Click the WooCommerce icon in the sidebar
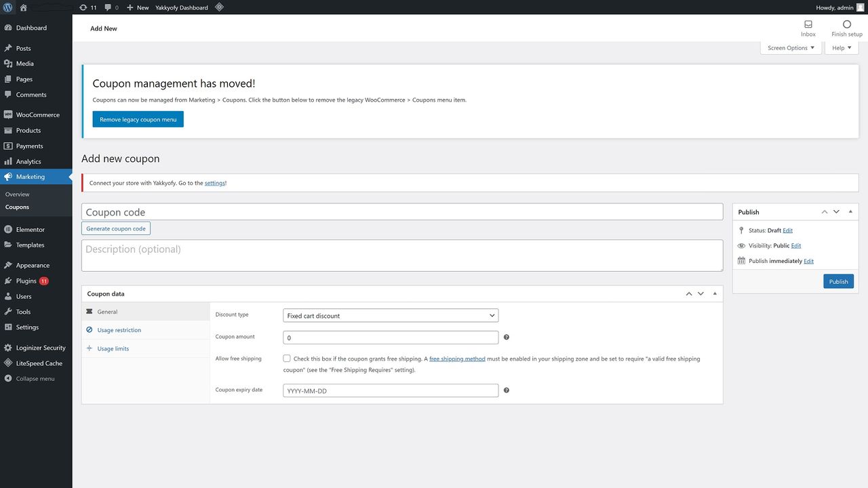The height and width of the screenshot is (488, 868). (8, 115)
